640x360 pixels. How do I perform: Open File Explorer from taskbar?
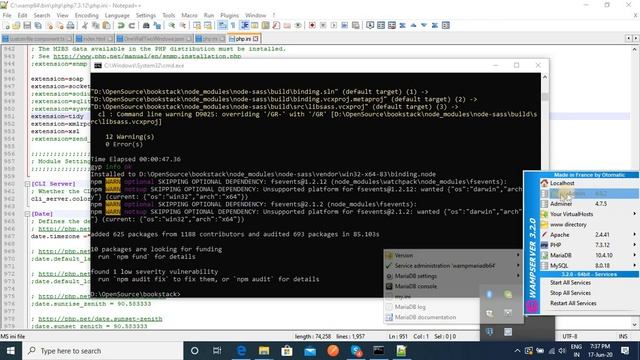[264, 351]
